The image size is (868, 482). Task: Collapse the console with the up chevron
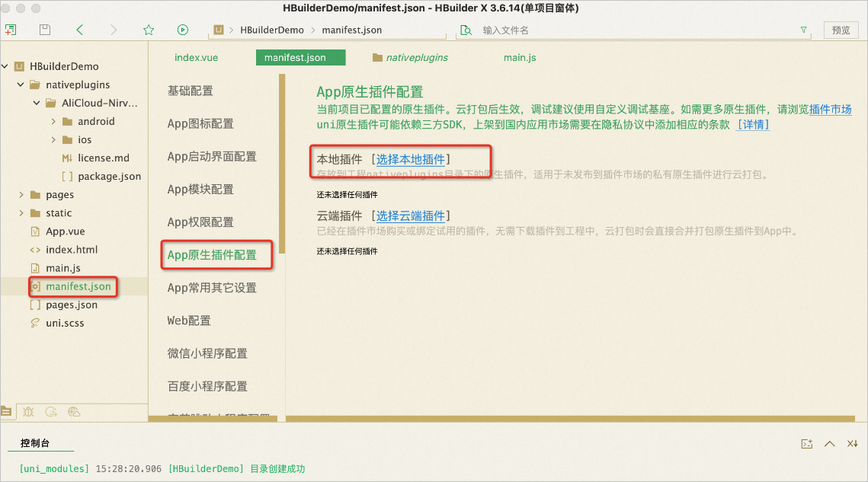tap(829, 444)
